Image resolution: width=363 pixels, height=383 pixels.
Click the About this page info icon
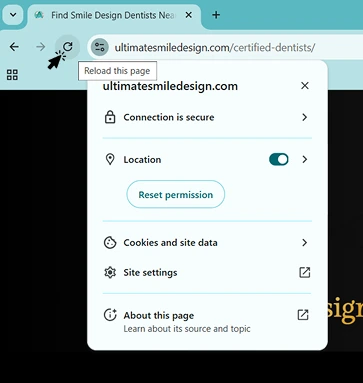pos(110,315)
